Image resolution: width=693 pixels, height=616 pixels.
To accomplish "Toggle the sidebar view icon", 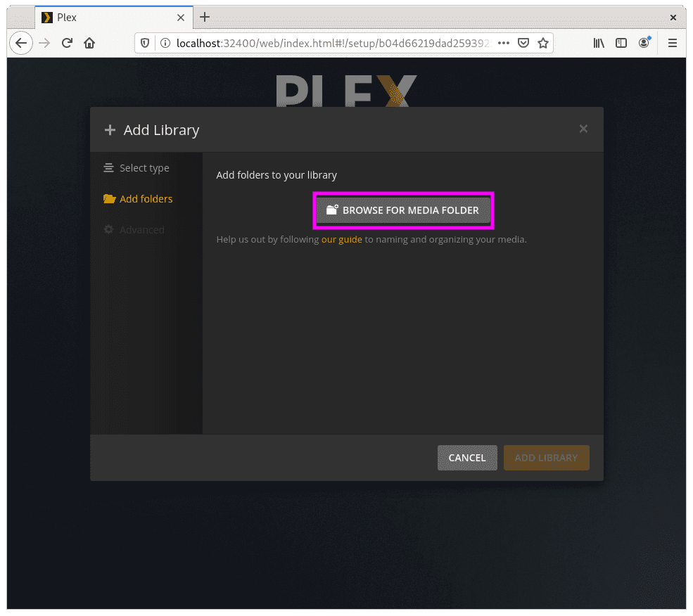I will coord(621,43).
